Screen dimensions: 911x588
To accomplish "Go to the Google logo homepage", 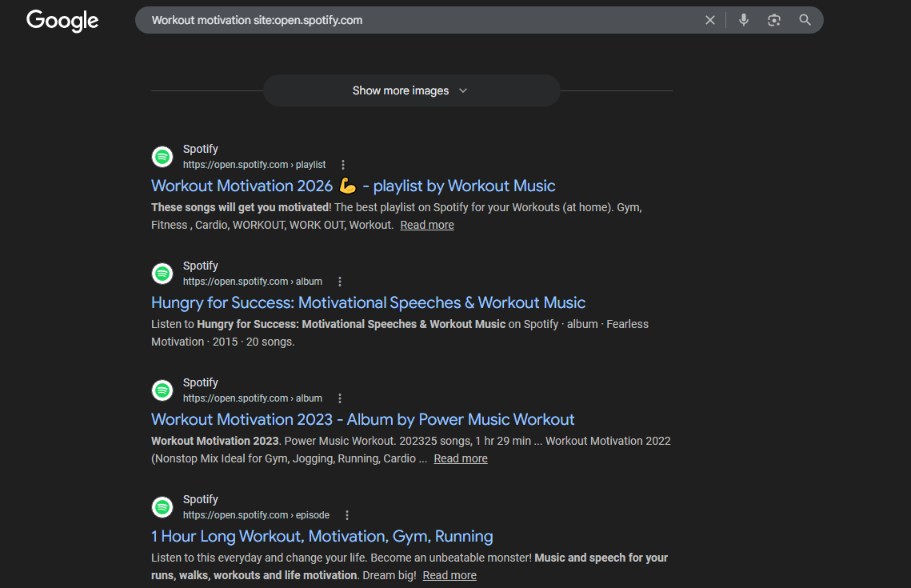I will click(62, 20).
